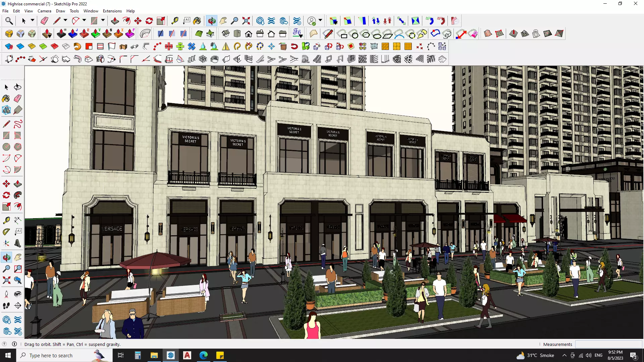Select the Look Around eye tool
The image size is (644, 362).
coord(18,294)
